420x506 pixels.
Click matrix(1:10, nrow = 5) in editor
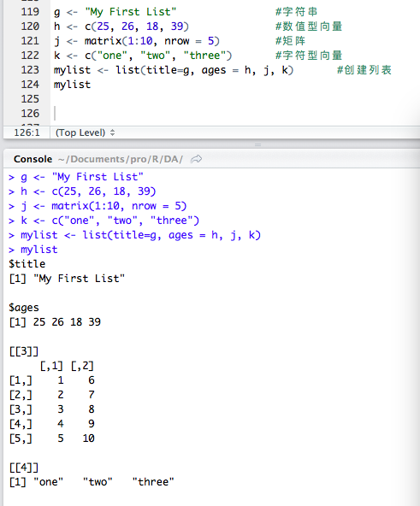click(152, 41)
